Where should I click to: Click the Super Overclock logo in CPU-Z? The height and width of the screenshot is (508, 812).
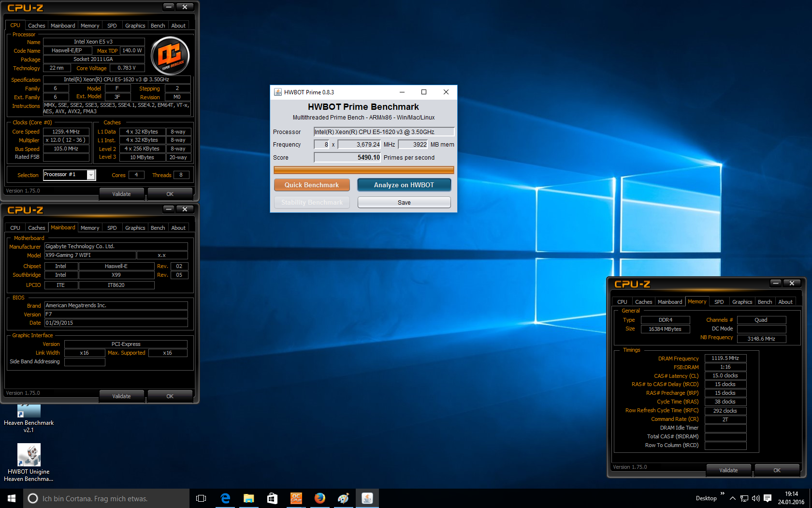[170, 56]
